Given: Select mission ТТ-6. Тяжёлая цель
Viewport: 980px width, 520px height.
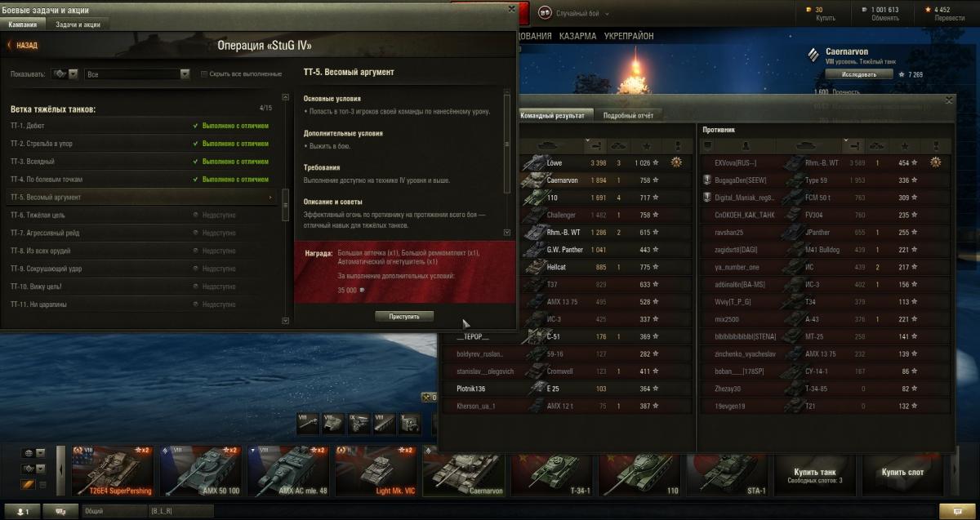Looking at the screenshot, I should pyautogui.click(x=140, y=215).
